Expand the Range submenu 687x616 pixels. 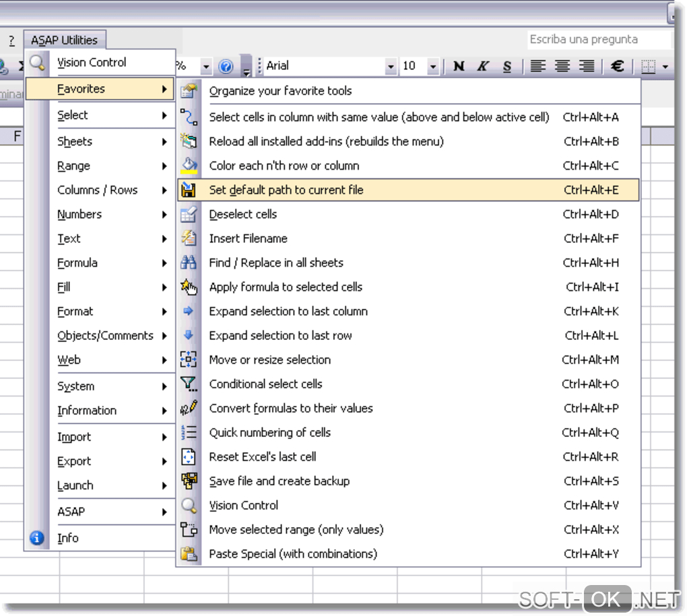[101, 166]
